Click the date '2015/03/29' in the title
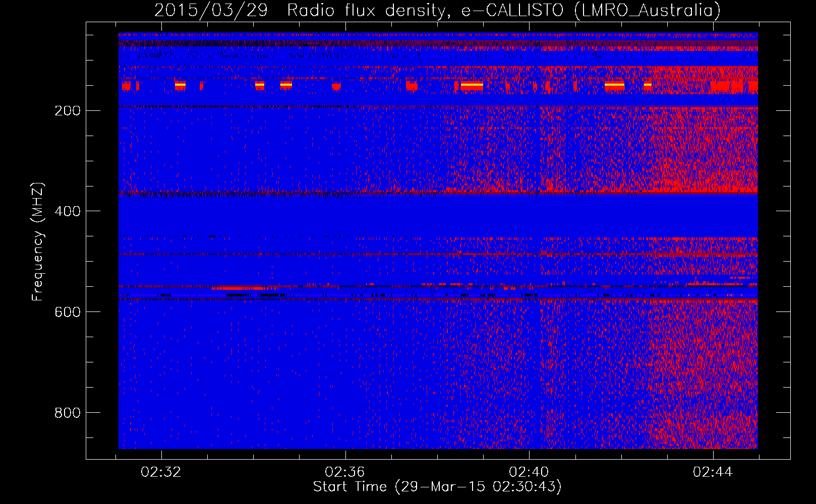The height and width of the screenshot is (504, 816). click(x=211, y=10)
